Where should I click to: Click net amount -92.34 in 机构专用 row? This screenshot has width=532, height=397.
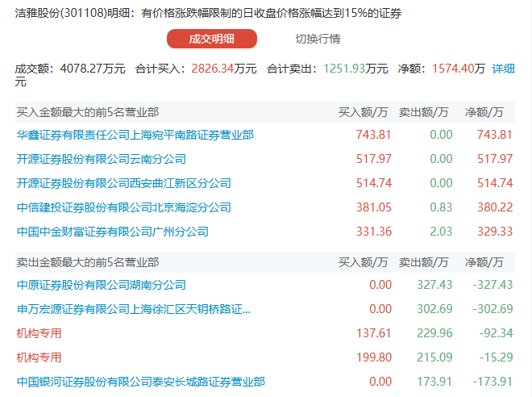(496, 333)
